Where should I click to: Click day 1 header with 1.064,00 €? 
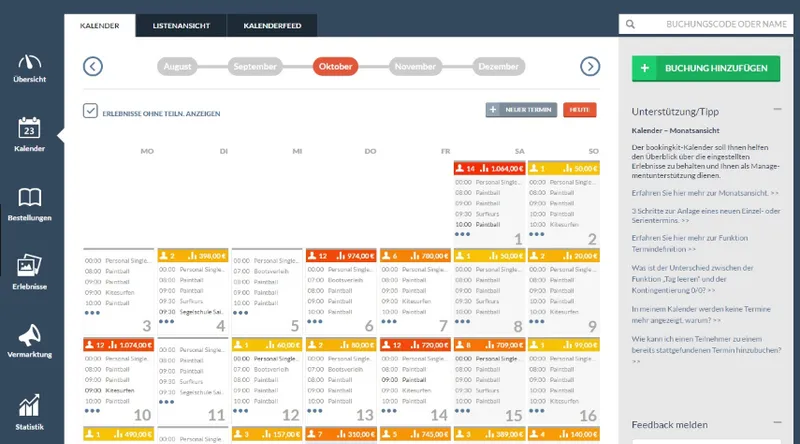pos(489,168)
